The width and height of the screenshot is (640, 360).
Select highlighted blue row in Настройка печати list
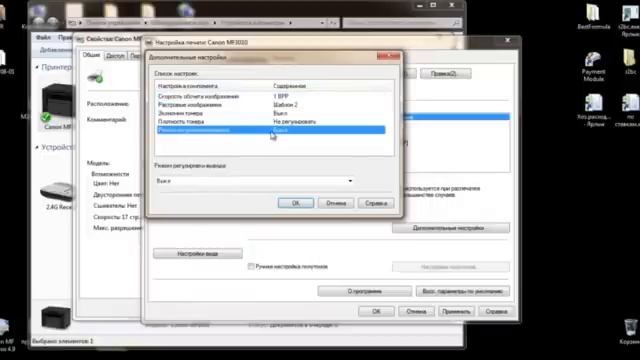(x=456, y=117)
